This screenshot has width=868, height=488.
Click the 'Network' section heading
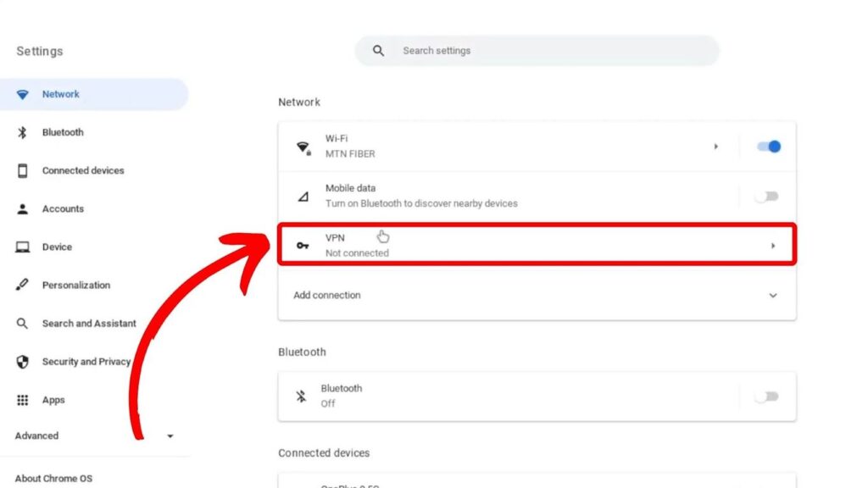(x=299, y=102)
